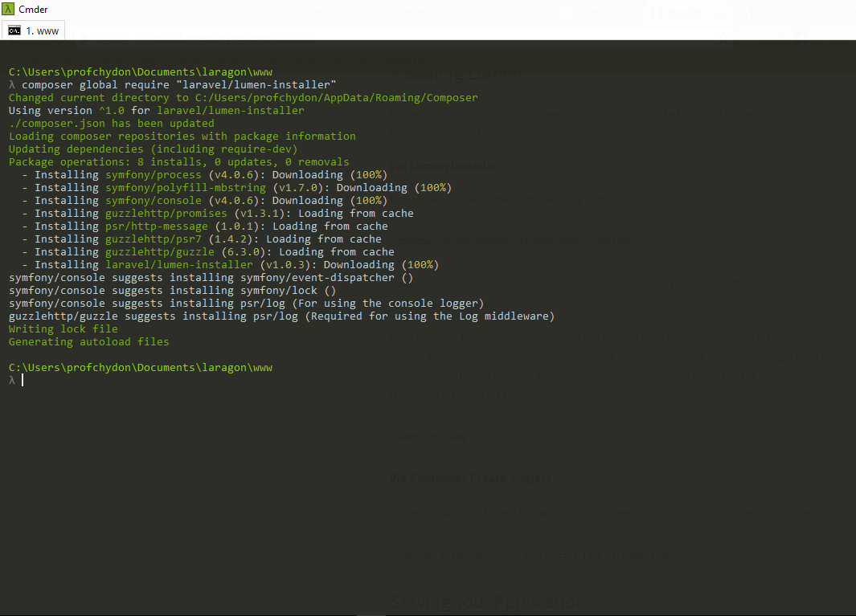Click "Changed current directory to" line

coord(243,98)
